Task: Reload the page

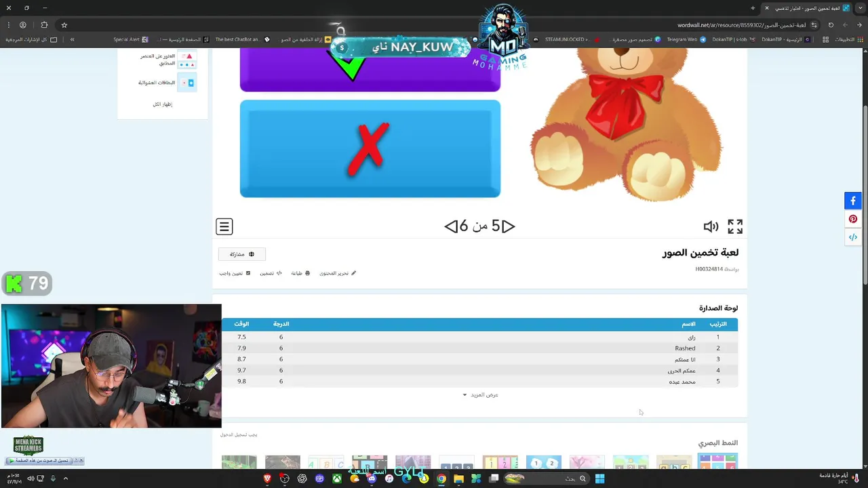Action: (831, 25)
